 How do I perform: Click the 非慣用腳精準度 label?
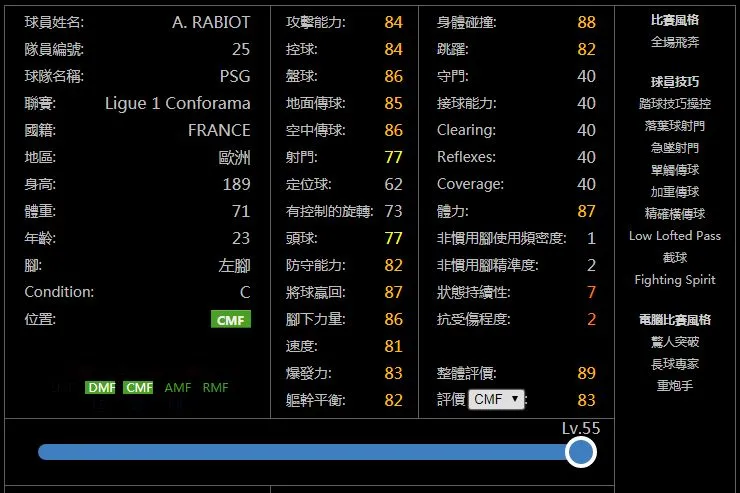click(x=488, y=265)
